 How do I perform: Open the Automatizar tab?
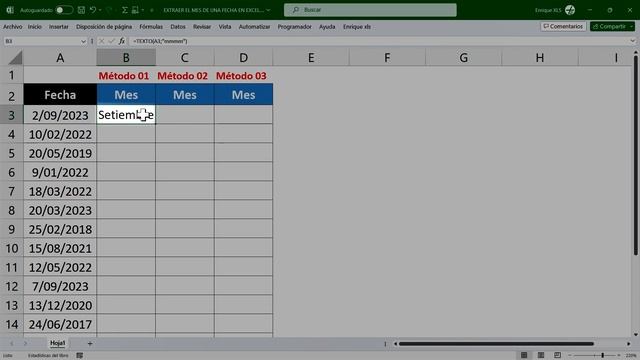click(x=254, y=27)
